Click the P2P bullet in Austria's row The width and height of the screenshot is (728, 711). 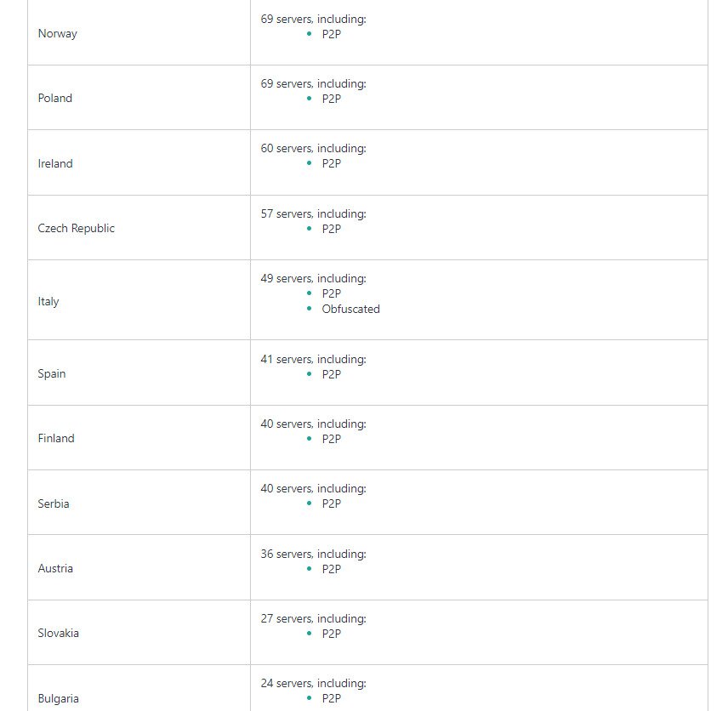[331, 569]
